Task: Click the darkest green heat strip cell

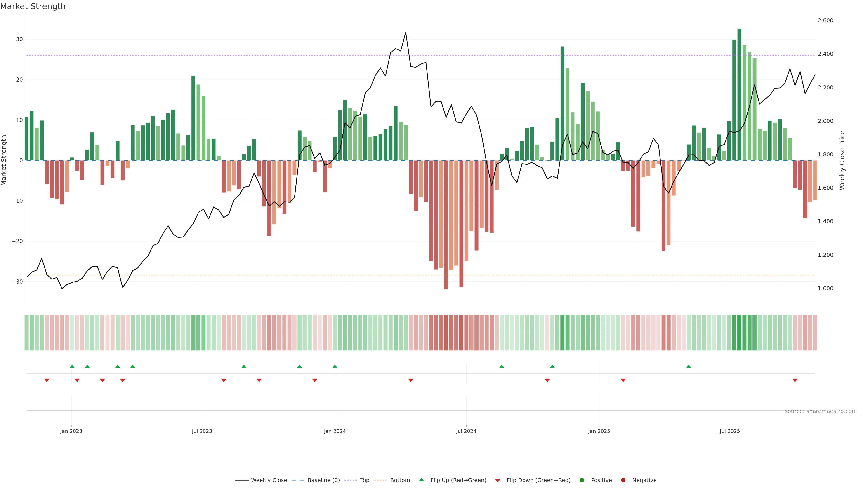Action: pyautogui.click(x=739, y=333)
